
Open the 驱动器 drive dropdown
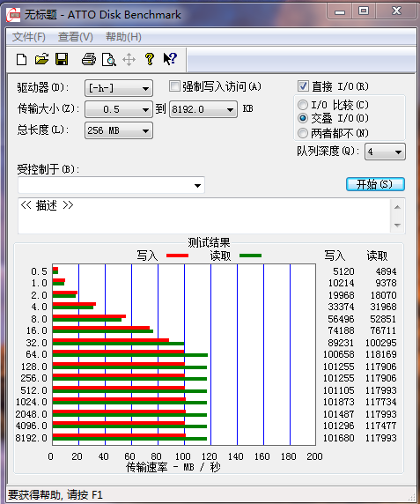(x=119, y=88)
